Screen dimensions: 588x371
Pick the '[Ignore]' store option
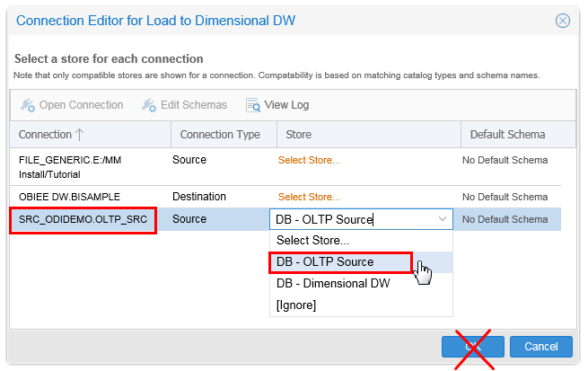coord(296,305)
